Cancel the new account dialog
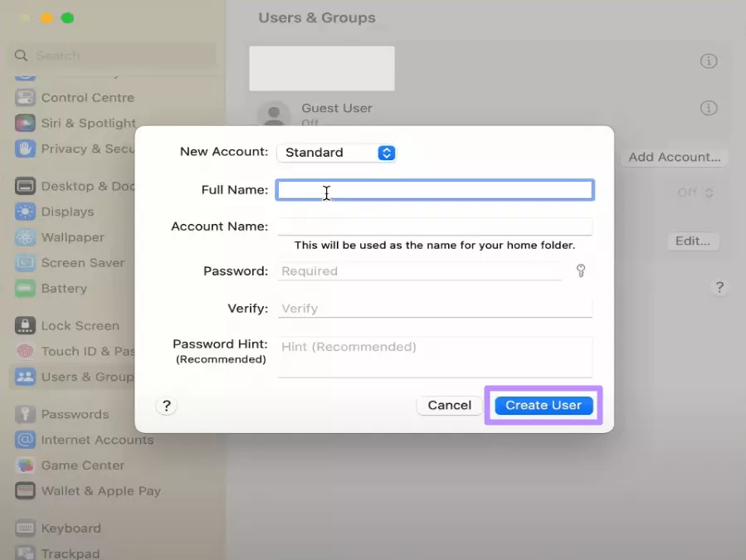This screenshot has width=746, height=560. [449, 405]
